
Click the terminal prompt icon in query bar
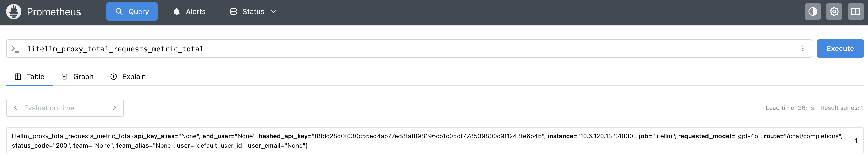tap(16, 48)
